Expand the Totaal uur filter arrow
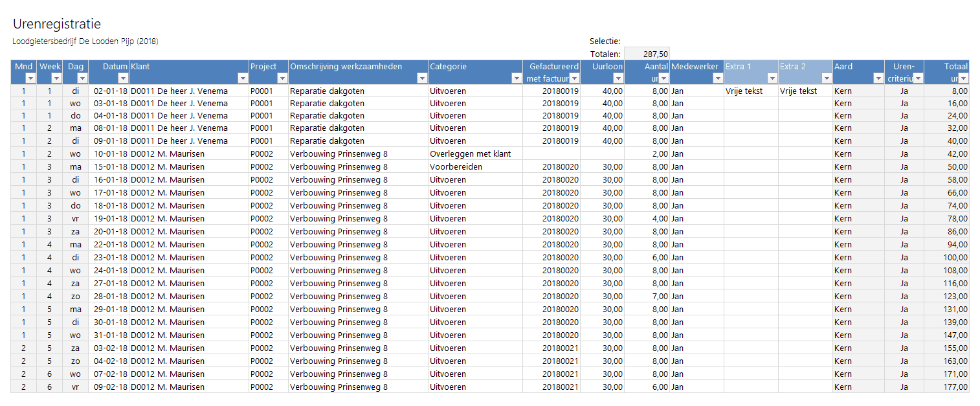 tap(963, 78)
